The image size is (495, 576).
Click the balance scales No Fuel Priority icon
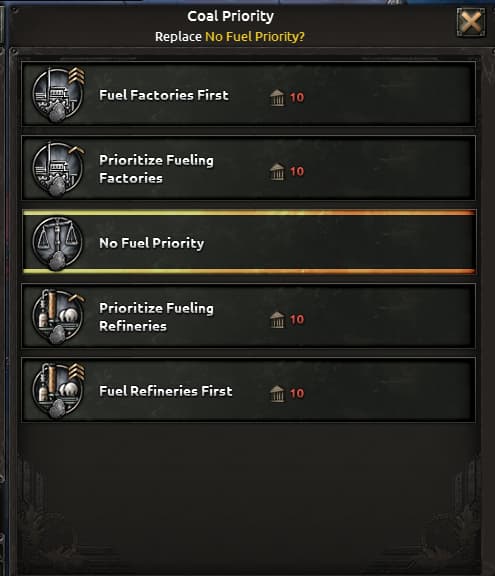click(57, 243)
